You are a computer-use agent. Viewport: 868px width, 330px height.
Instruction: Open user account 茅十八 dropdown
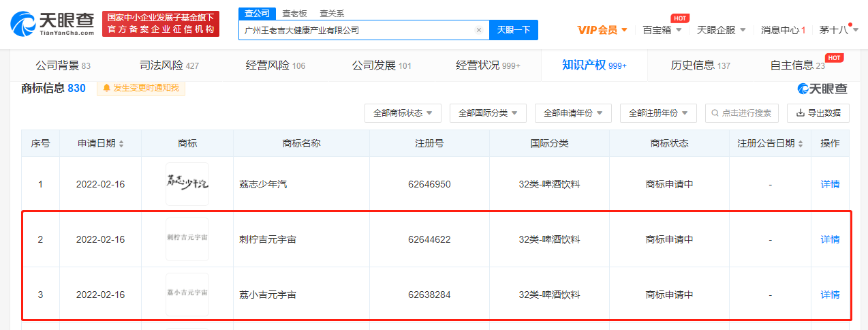pyautogui.click(x=839, y=30)
